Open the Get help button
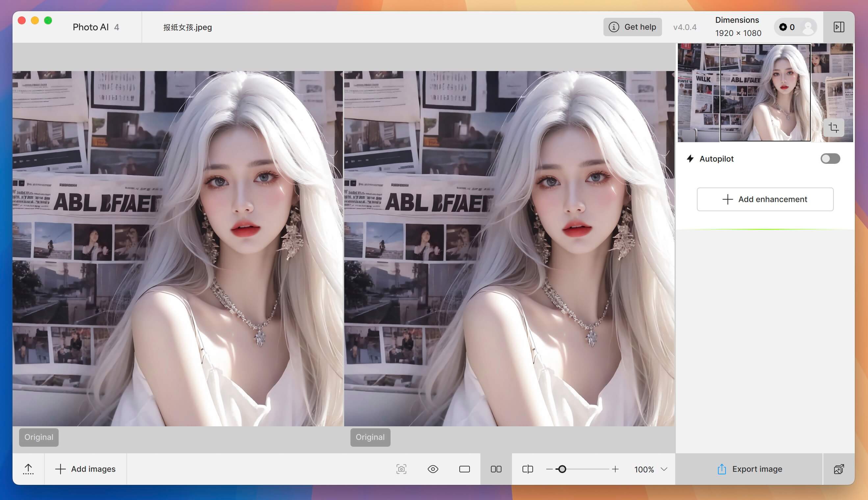868x500 pixels. tap(632, 27)
